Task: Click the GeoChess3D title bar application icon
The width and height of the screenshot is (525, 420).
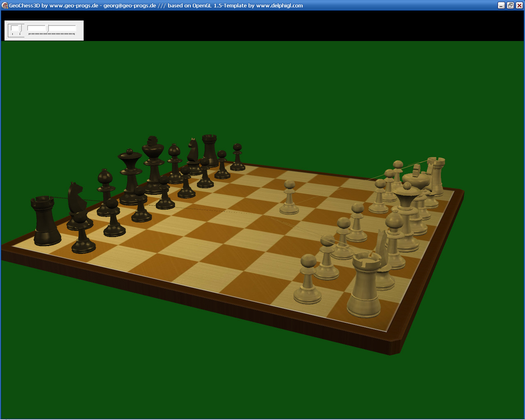Action: [x=5, y=5]
